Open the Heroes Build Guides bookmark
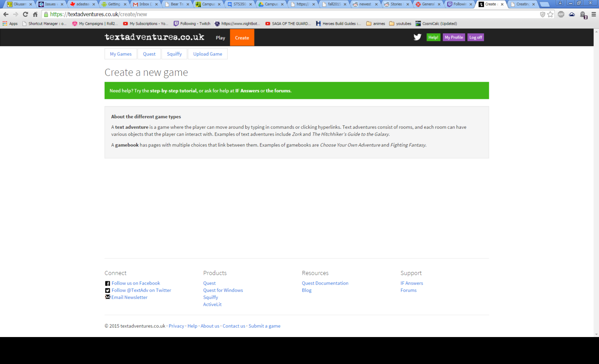The width and height of the screenshot is (599, 364). [338, 23]
